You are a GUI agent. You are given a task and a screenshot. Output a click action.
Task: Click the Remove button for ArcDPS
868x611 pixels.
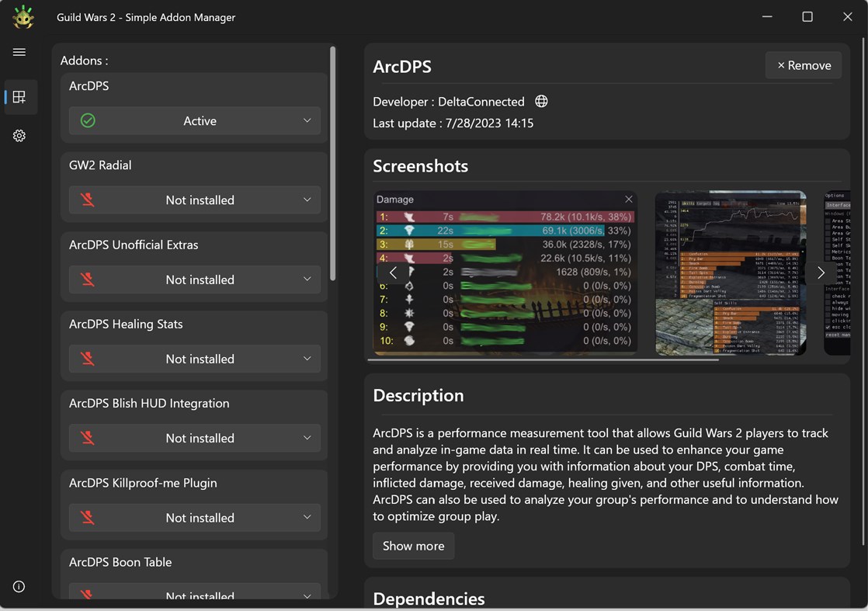pyautogui.click(x=803, y=64)
